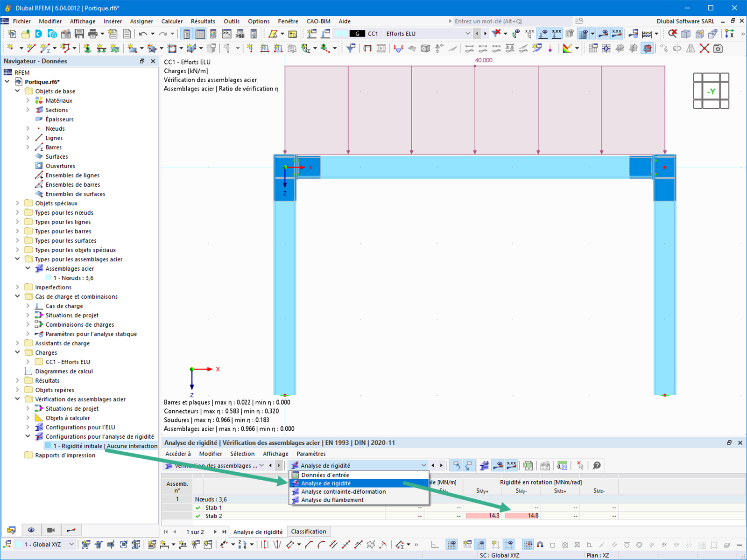
Task: Click the -Y view orientation cube
Action: pyautogui.click(x=711, y=91)
